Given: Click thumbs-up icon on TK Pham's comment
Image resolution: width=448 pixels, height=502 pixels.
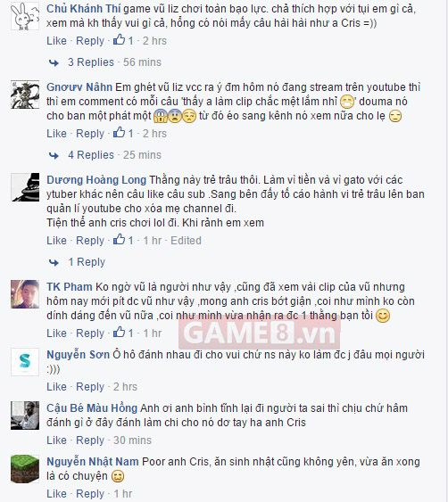Looking at the screenshot, I should pyautogui.click(x=119, y=332).
